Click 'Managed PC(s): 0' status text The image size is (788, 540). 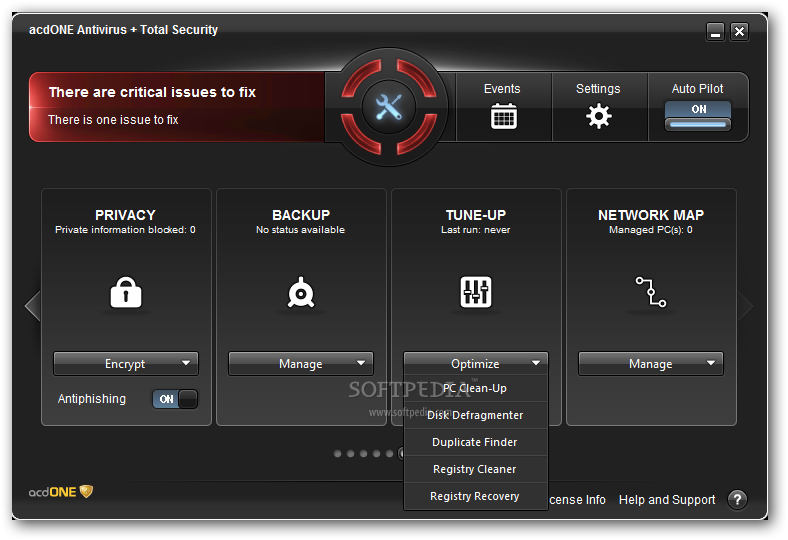(x=651, y=230)
